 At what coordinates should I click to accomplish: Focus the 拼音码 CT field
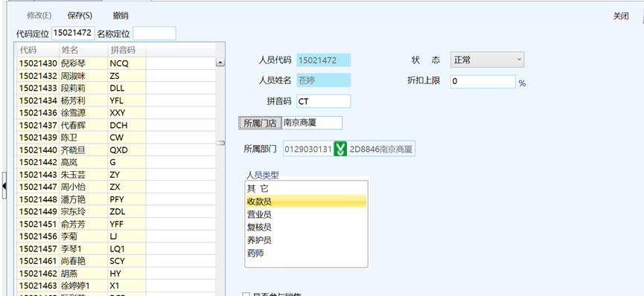coord(324,101)
